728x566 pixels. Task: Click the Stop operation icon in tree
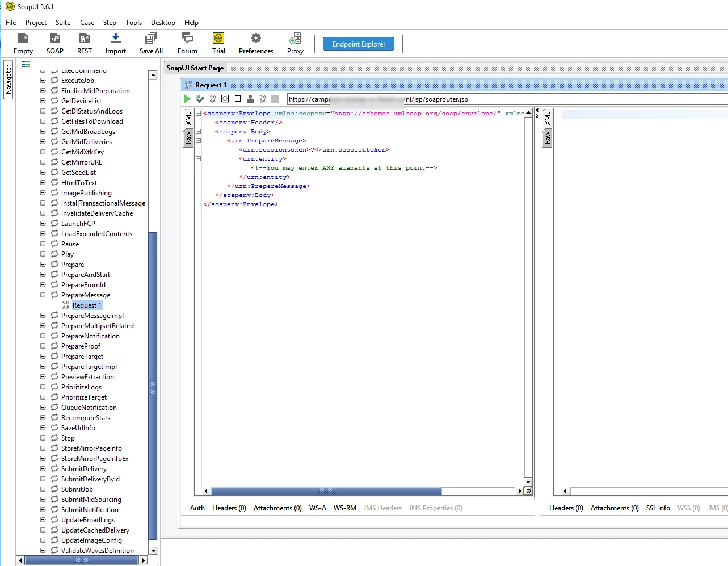(x=54, y=438)
